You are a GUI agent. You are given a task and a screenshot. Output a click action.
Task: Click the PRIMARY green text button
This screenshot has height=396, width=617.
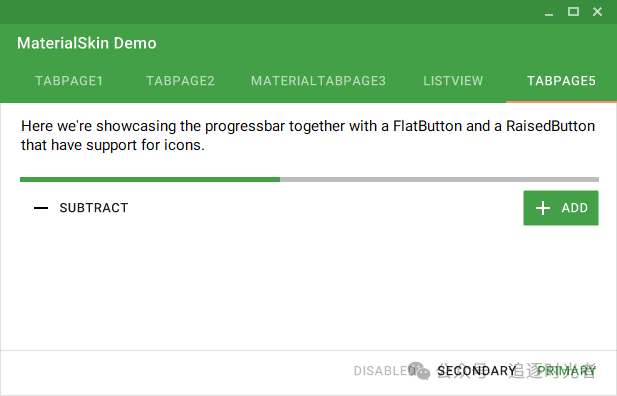(x=567, y=371)
